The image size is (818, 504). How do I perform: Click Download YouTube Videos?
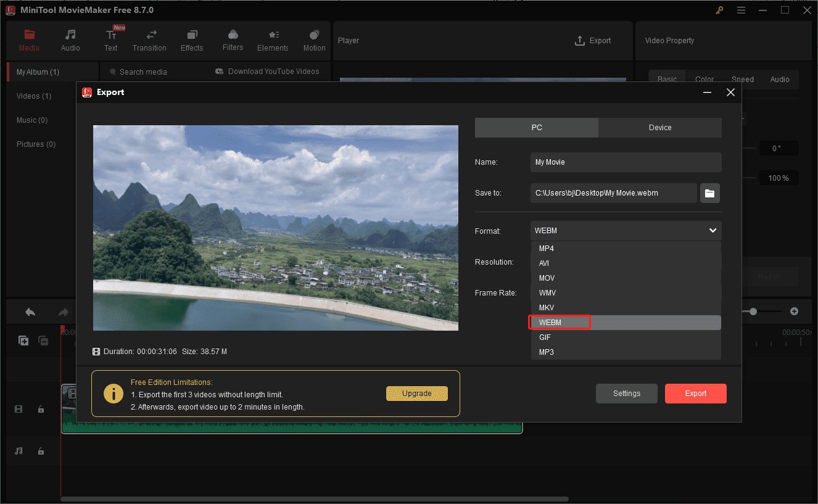pos(267,72)
